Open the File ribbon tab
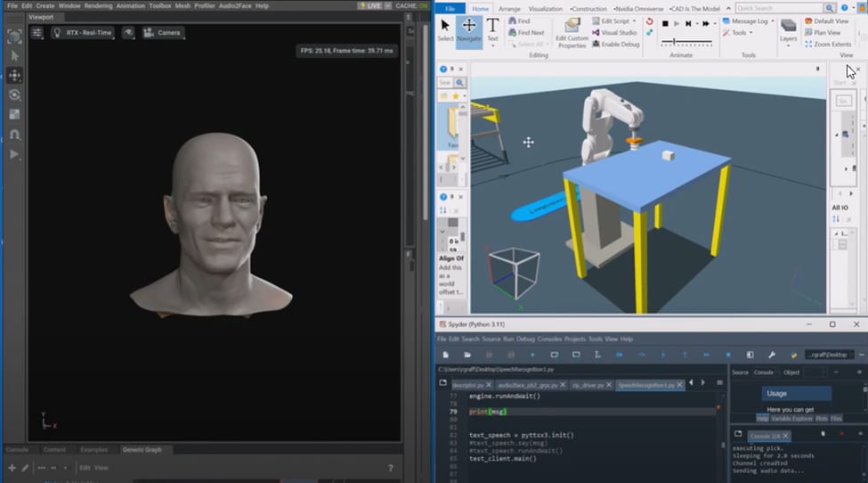The image size is (868, 483). [x=450, y=8]
